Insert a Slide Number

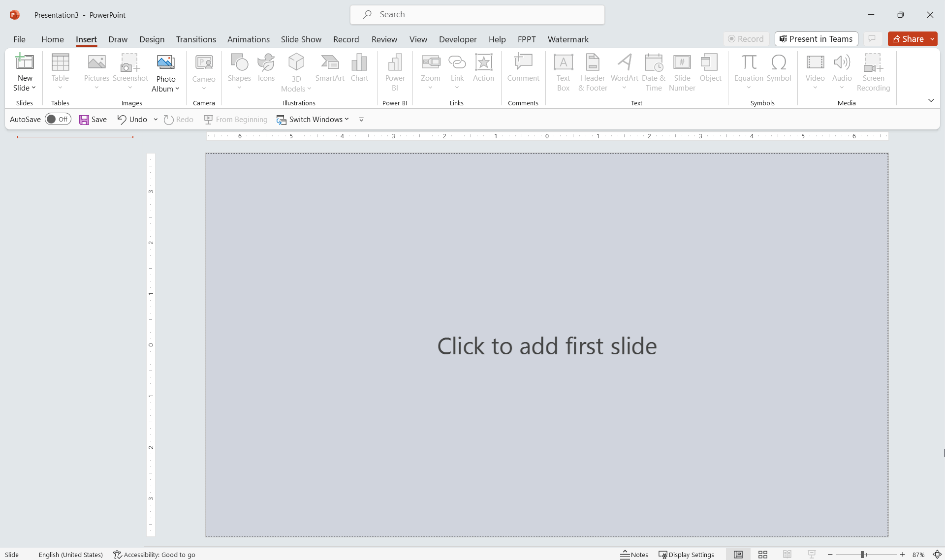(682, 72)
